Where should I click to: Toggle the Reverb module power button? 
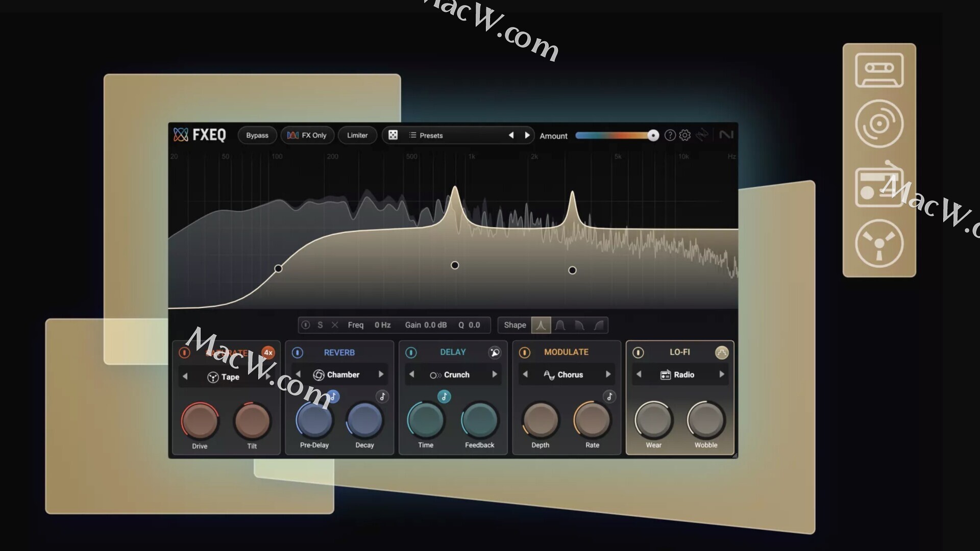point(298,353)
